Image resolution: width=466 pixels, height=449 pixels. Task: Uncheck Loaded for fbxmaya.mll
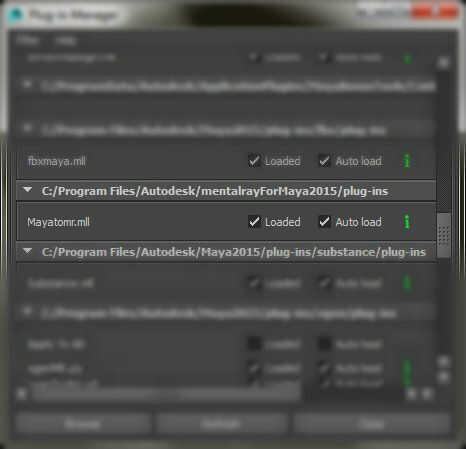(254, 161)
